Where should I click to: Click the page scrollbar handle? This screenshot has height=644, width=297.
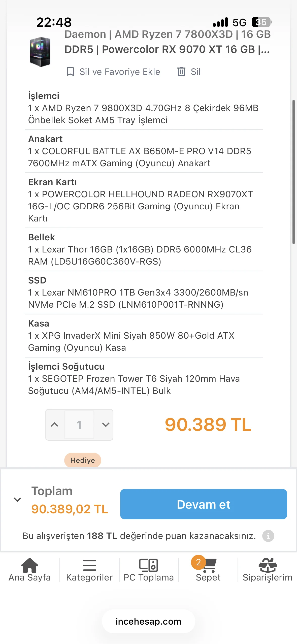pos(293,172)
